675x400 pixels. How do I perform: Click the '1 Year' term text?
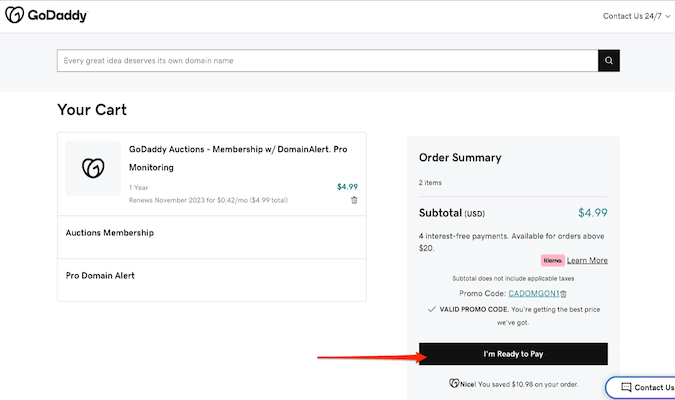(x=139, y=188)
